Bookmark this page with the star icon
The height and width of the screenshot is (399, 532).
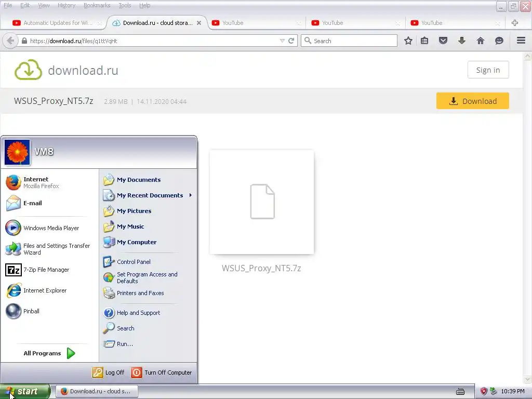click(408, 41)
